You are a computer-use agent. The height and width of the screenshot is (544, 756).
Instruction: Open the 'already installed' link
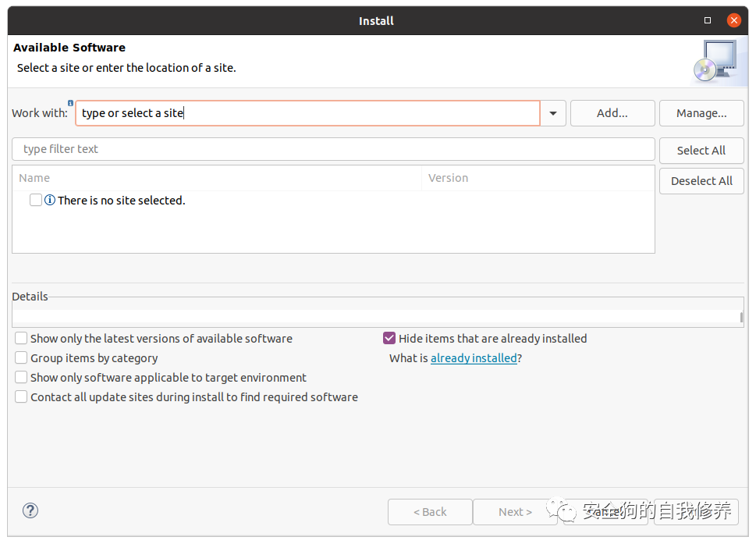pos(474,358)
